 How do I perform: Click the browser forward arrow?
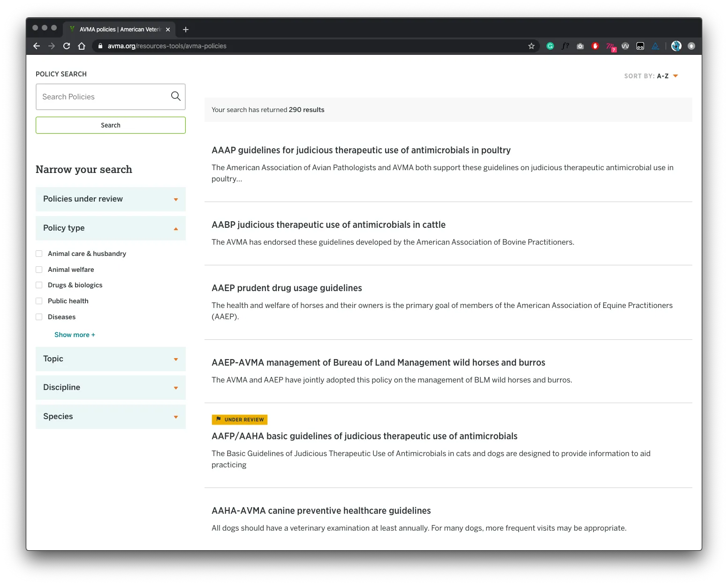(52, 46)
